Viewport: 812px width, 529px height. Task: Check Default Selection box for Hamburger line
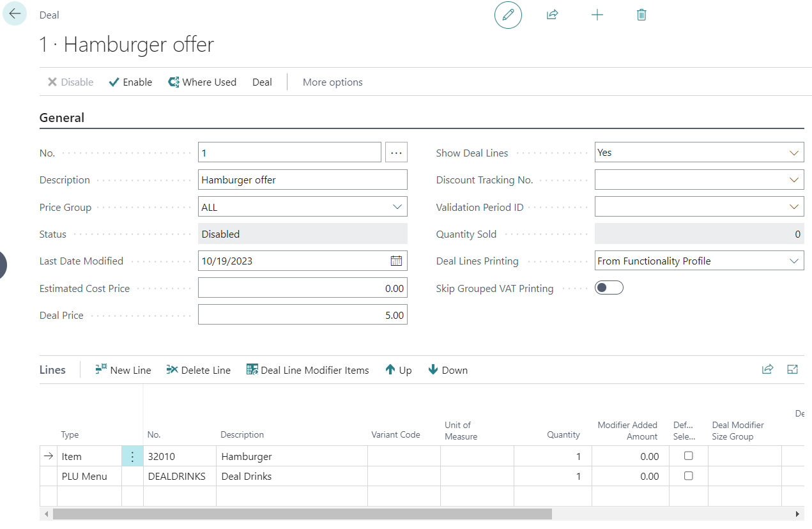point(688,456)
